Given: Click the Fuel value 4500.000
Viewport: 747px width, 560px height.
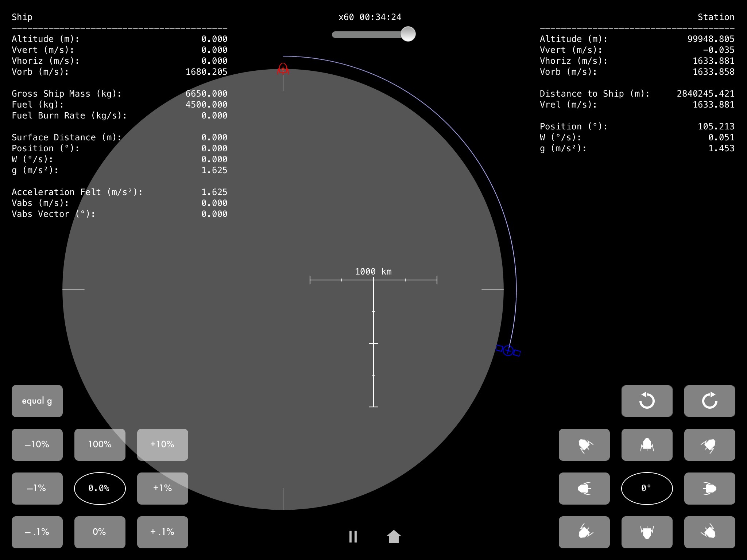Looking at the screenshot, I should pyautogui.click(x=206, y=105).
